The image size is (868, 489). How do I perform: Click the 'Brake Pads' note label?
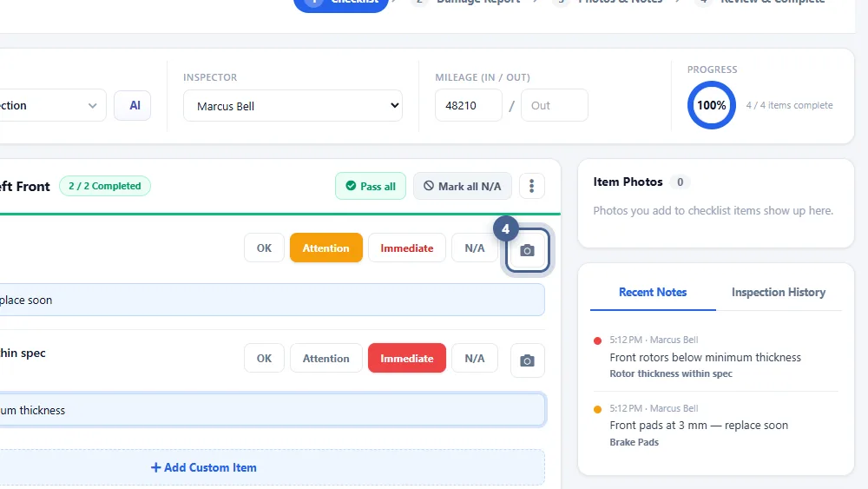tap(635, 442)
